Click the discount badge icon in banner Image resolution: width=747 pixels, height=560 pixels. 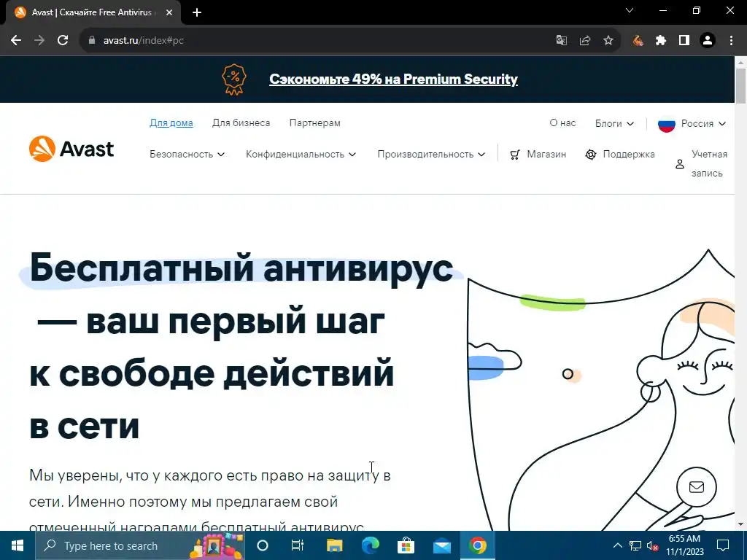234,79
